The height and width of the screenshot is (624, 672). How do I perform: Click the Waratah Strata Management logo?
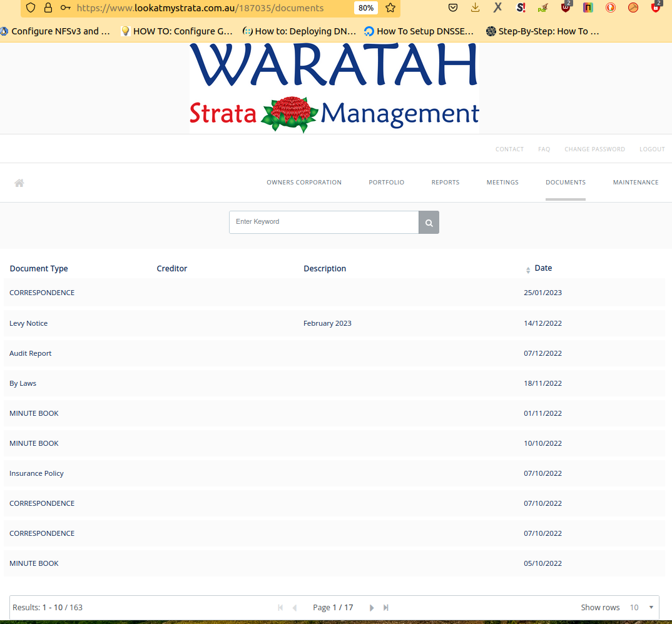(x=334, y=88)
